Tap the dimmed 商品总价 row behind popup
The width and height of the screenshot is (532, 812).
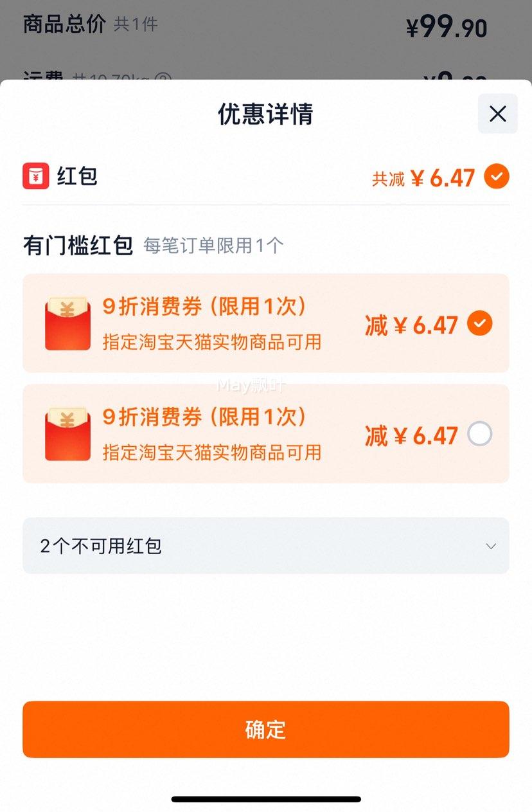[255, 26]
